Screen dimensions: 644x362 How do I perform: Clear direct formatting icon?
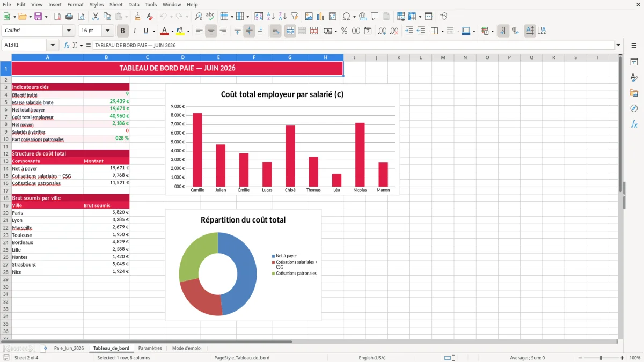[x=149, y=17]
